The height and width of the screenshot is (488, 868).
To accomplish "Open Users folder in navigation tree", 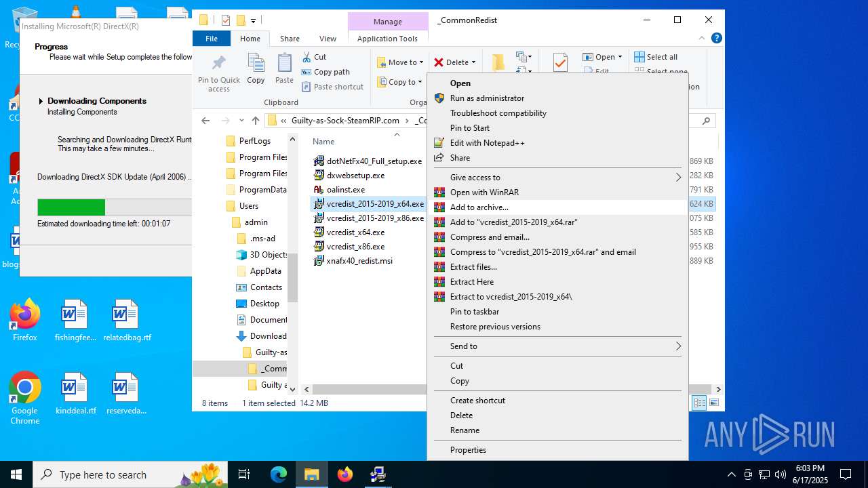I will click(x=241, y=206).
